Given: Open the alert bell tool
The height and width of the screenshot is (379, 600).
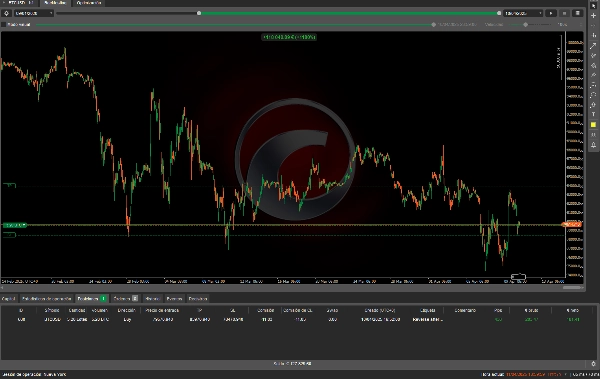Looking at the screenshot, I should click(x=593, y=145).
